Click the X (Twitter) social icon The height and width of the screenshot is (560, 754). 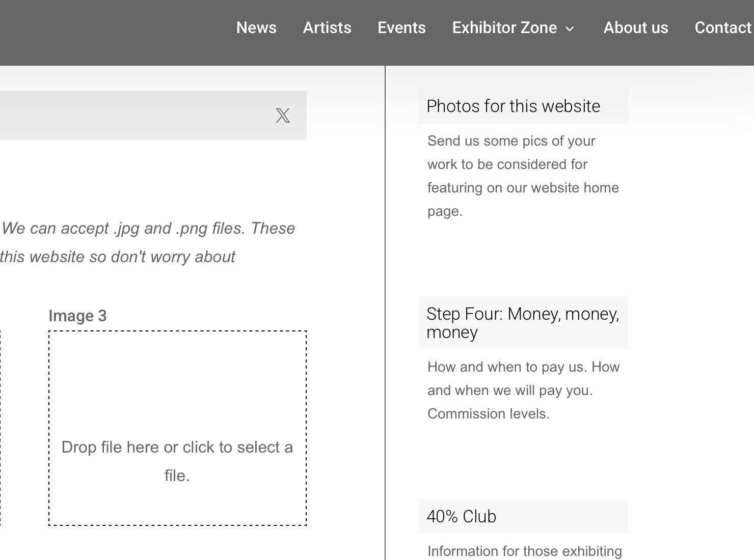click(283, 116)
